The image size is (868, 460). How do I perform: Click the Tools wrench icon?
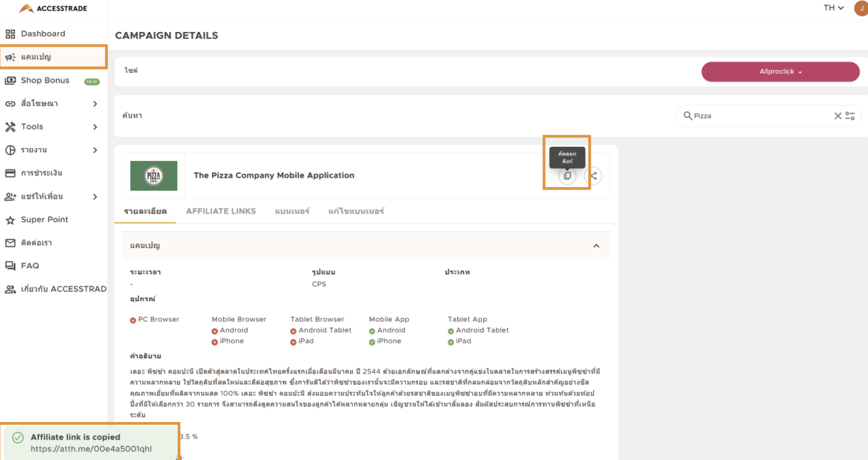(10, 127)
